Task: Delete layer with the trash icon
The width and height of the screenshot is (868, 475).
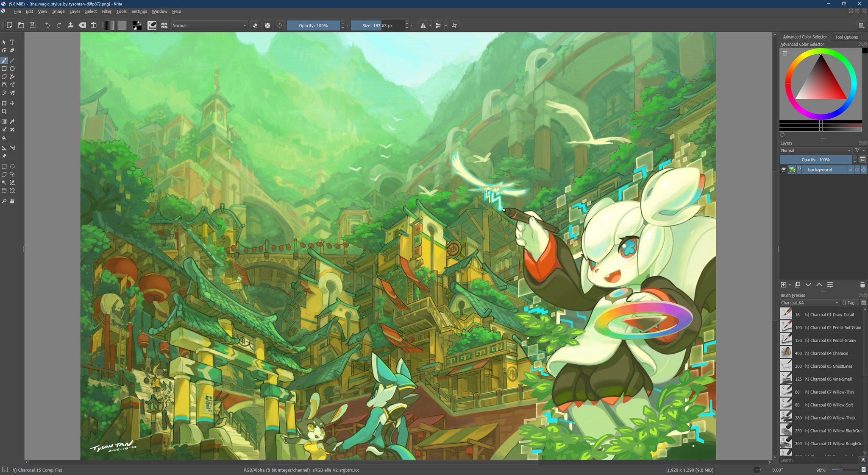Action: point(862,285)
